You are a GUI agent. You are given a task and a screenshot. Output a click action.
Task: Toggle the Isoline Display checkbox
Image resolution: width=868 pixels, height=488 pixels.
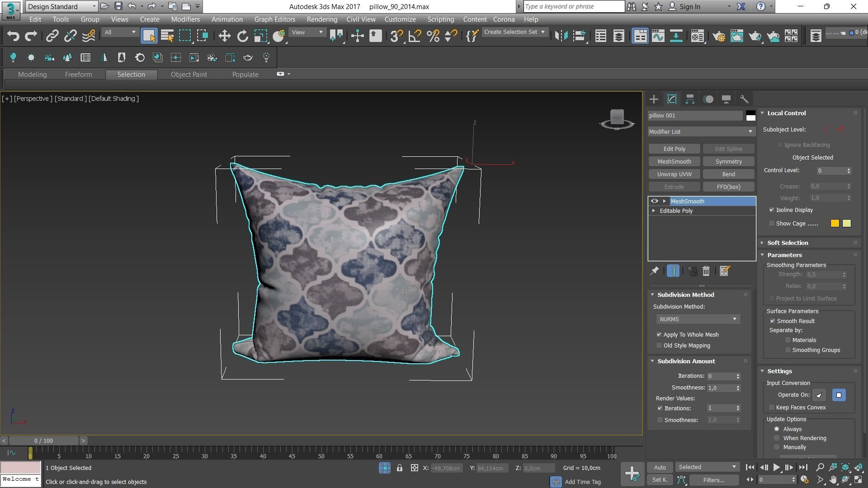click(771, 210)
